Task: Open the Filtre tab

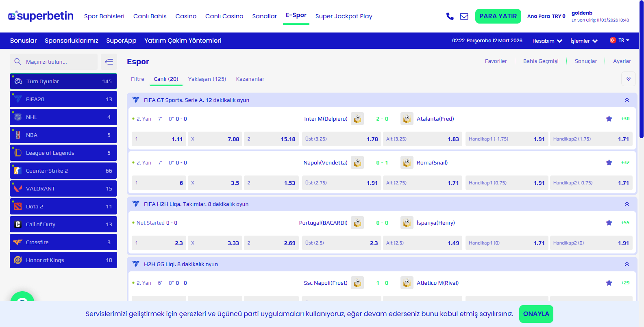Action: point(137,79)
